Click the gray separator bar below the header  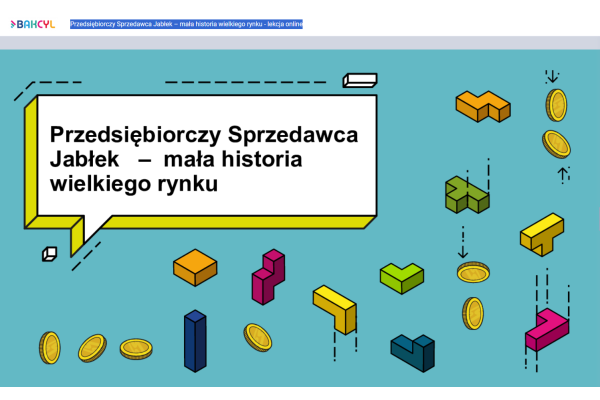tap(300, 42)
